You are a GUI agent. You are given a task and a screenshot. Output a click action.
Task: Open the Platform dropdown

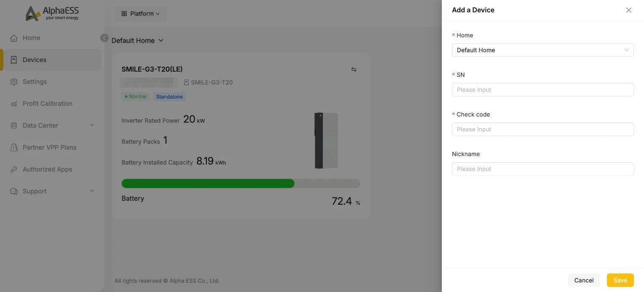coord(140,13)
